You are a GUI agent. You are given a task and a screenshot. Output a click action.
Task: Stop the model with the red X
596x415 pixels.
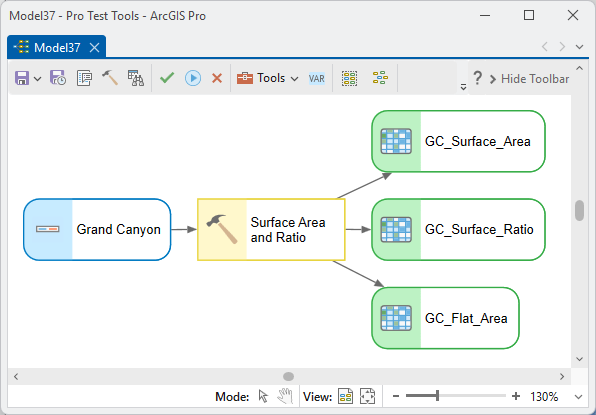217,78
